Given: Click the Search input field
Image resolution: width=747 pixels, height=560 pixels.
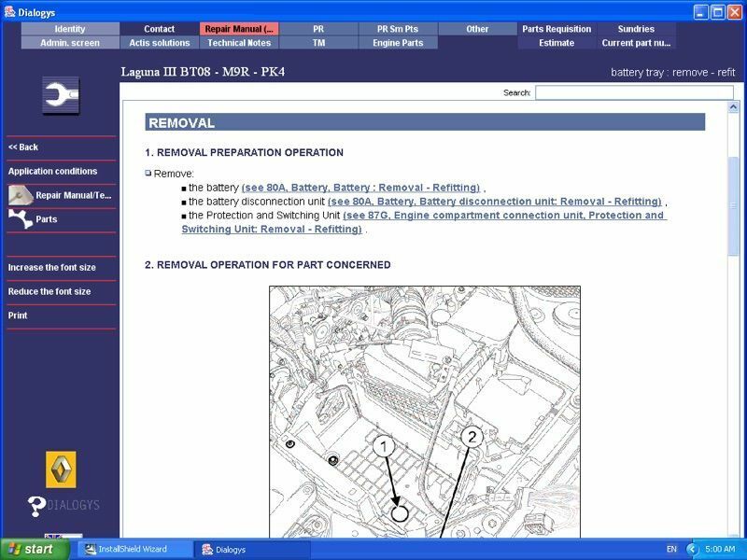Looking at the screenshot, I should pos(634,92).
